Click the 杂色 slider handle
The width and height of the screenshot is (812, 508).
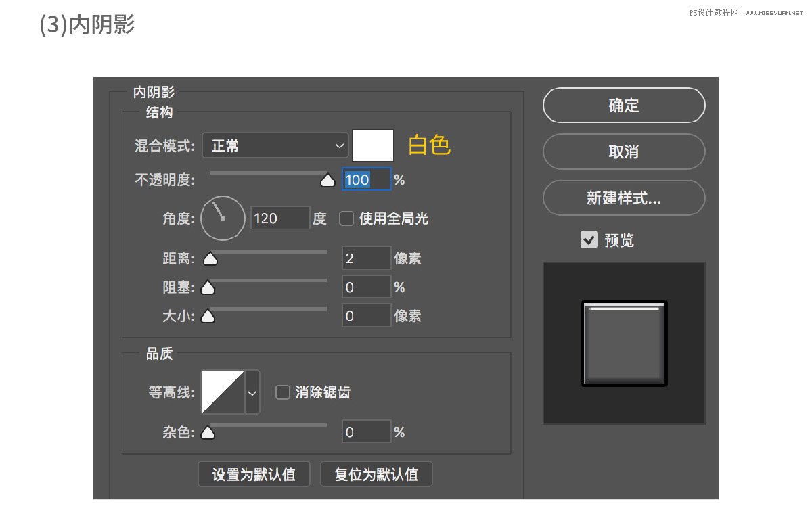(208, 432)
